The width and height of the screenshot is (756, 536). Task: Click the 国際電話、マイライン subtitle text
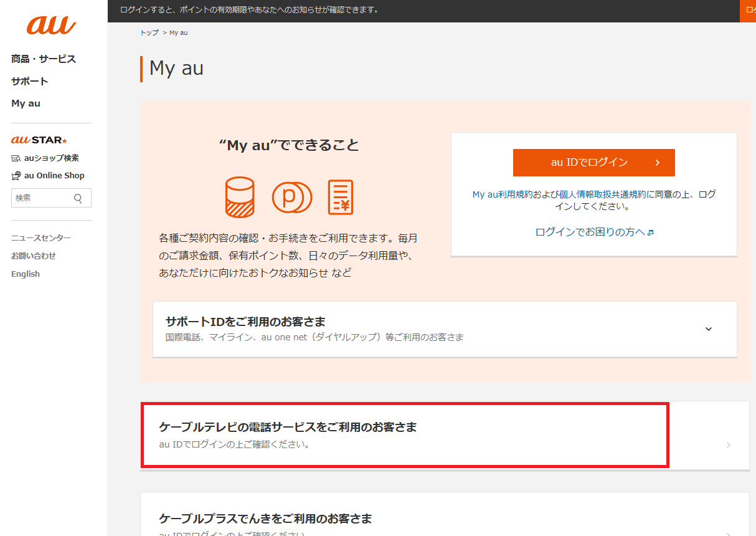[x=314, y=337]
